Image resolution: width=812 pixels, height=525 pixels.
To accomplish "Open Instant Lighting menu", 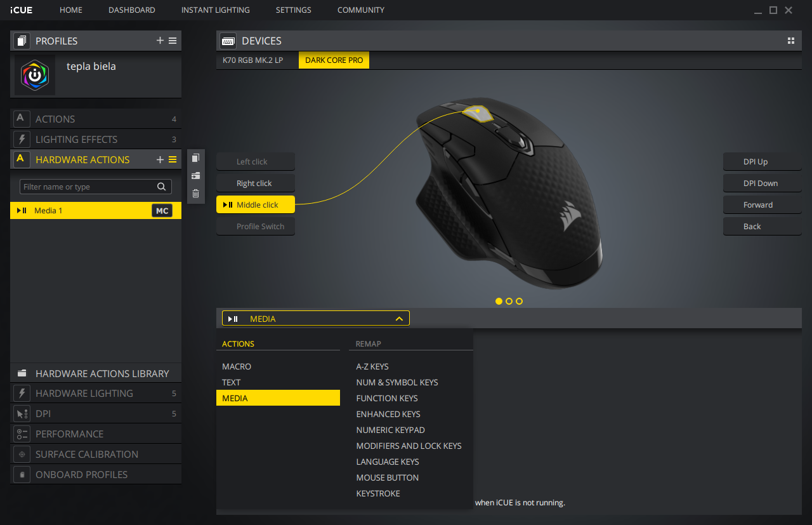I will pos(216,10).
